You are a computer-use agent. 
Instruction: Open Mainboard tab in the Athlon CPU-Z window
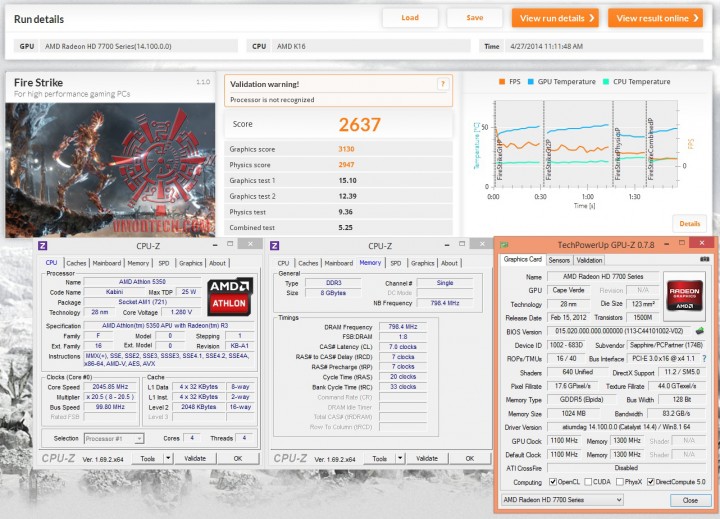pyautogui.click(x=107, y=263)
